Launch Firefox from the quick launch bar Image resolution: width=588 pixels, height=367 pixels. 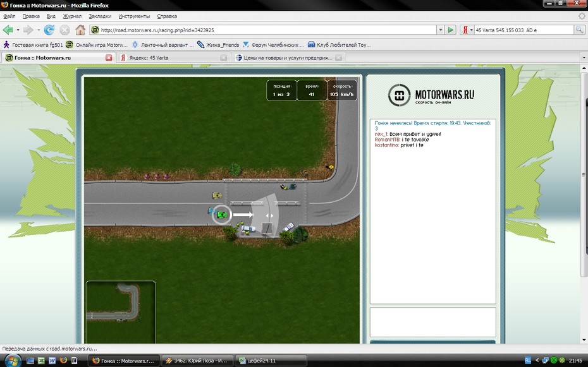[x=63, y=361]
